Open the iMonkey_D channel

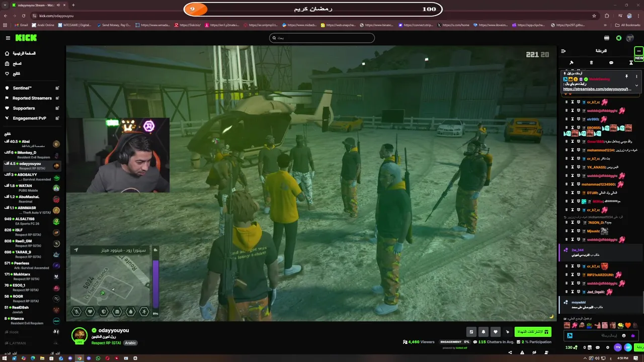[x=31, y=155]
